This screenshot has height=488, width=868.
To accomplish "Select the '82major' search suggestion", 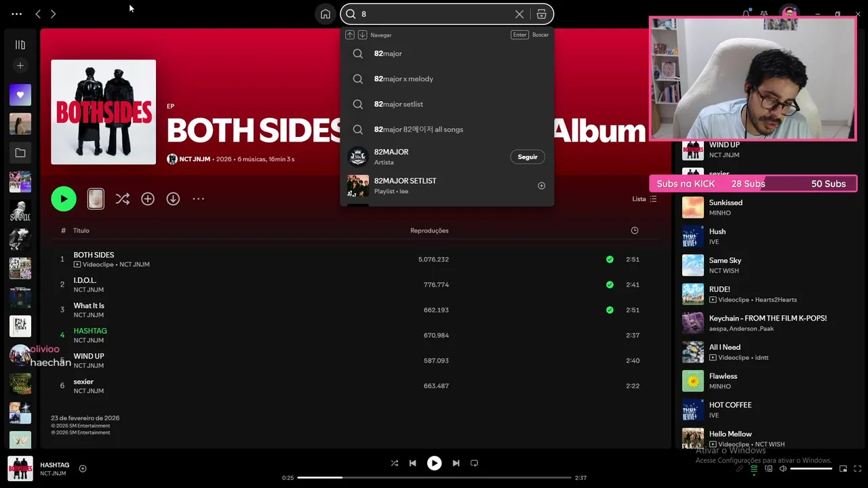I will 447,54.
